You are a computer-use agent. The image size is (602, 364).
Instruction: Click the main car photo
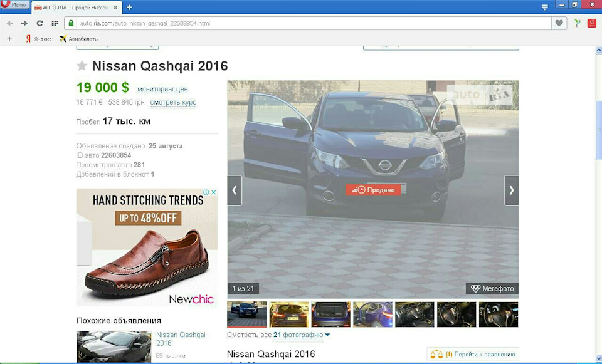tap(372, 189)
